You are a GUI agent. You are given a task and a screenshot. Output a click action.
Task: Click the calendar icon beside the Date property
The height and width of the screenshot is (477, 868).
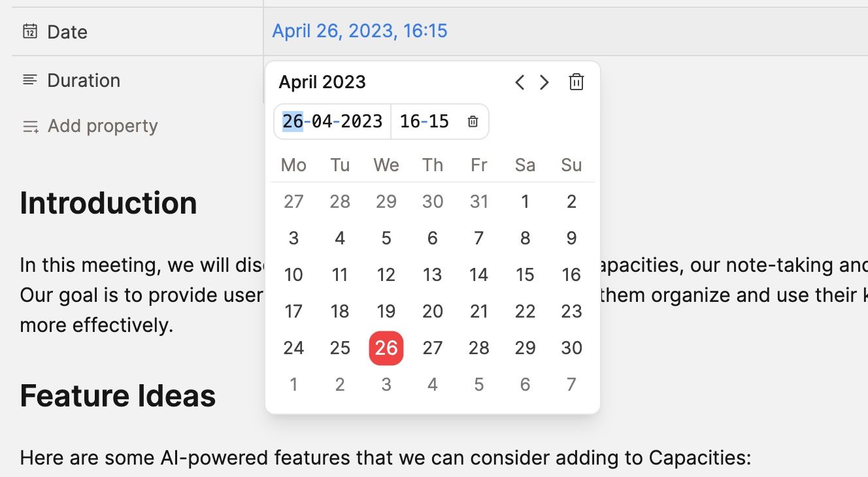tap(29, 31)
